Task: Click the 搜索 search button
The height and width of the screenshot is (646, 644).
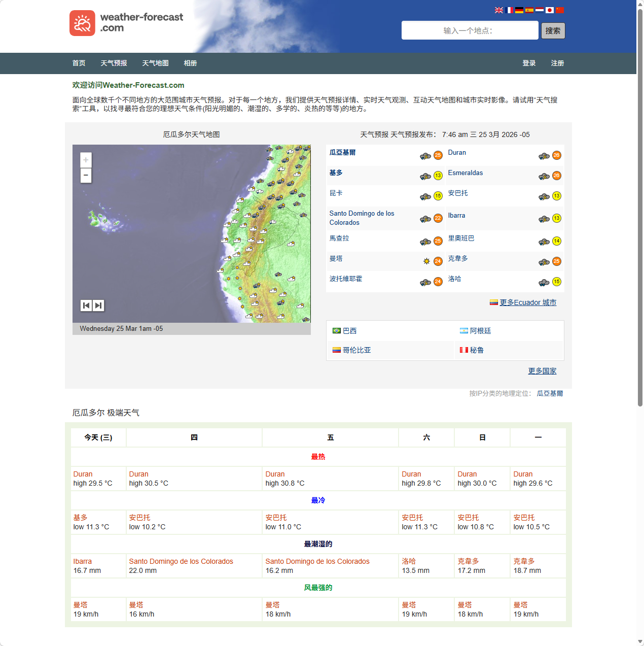Action: (x=553, y=30)
